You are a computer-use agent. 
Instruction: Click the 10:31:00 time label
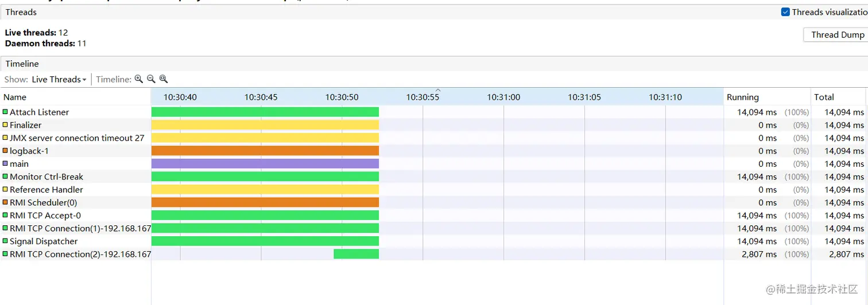[504, 97]
